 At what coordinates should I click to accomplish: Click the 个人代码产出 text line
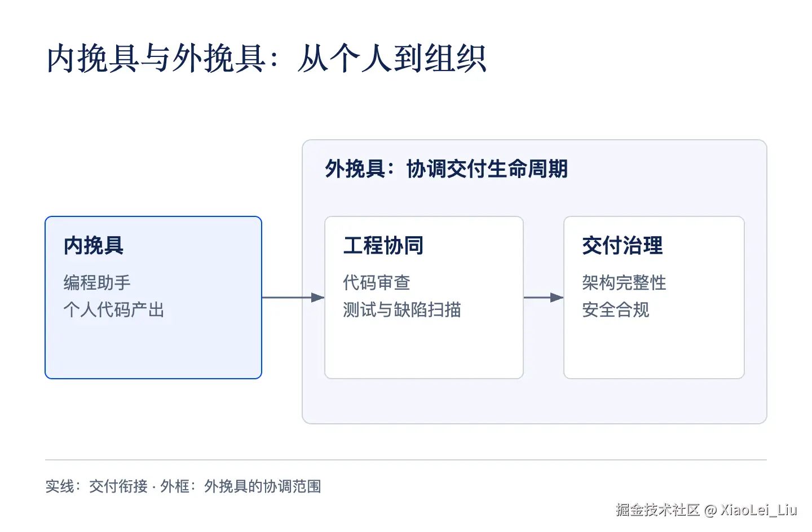114,309
